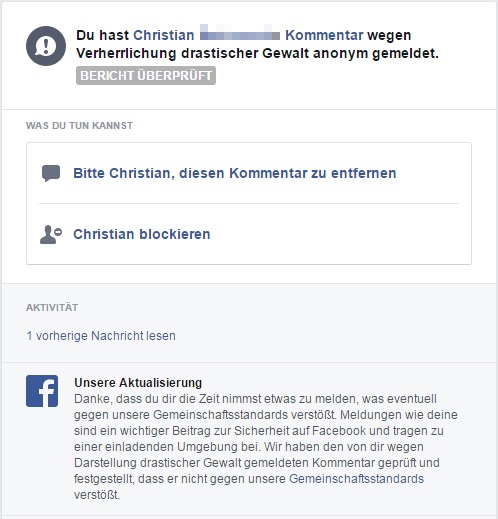Ask Christian to remove this comment
Image resolution: width=498 pixels, height=519 pixels.
[x=235, y=173]
